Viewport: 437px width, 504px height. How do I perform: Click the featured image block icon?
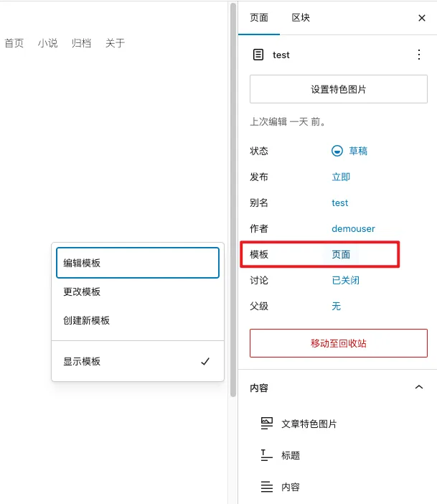click(267, 424)
